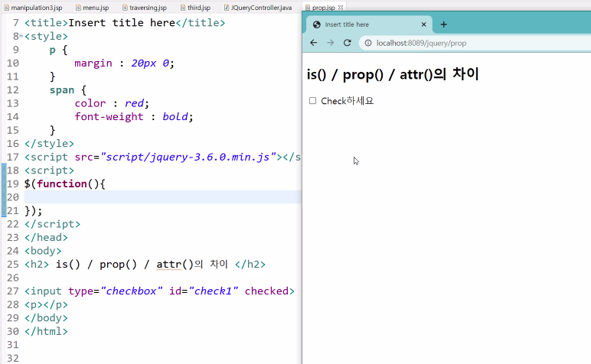The width and height of the screenshot is (591, 364).
Task: Click the '</script>' tag on line 22
Action: [x=52, y=224]
